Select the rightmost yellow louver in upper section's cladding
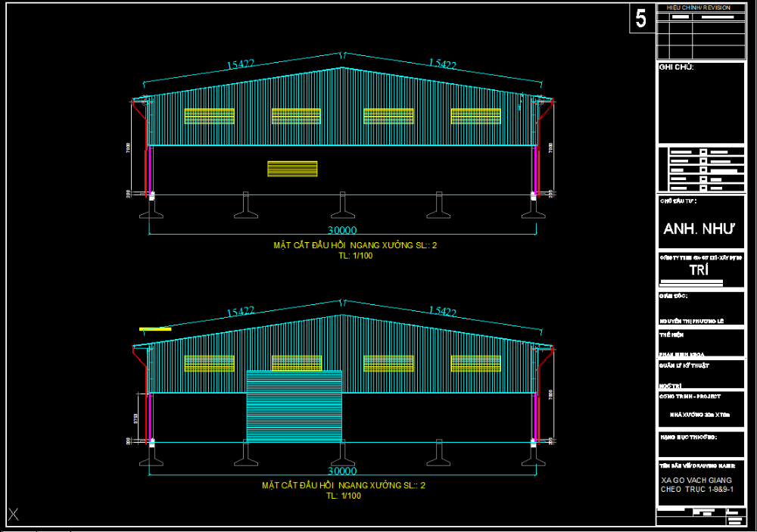Viewport: 757px width, 532px height. click(x=476, y=117)
